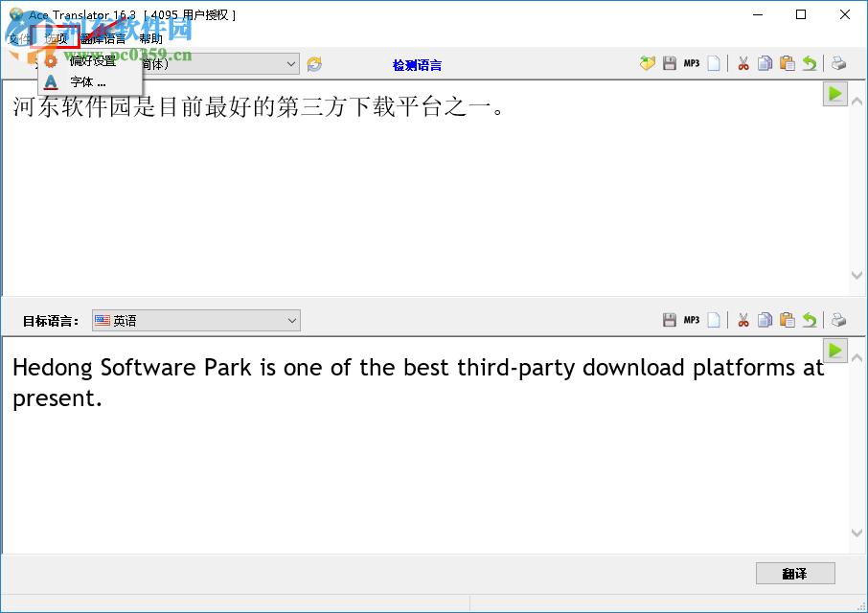
Task: Refresh the source language list
Action: [x=314, y=63]
